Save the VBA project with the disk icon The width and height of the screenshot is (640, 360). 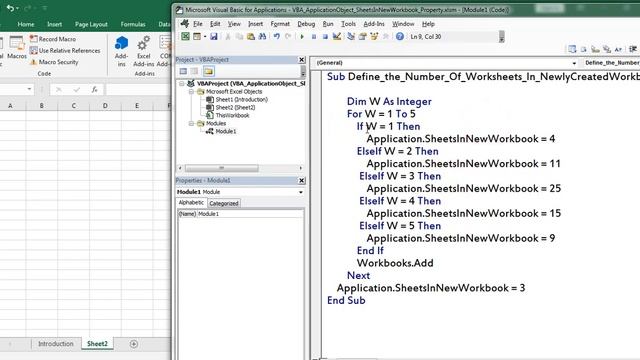tap(213, 36)
